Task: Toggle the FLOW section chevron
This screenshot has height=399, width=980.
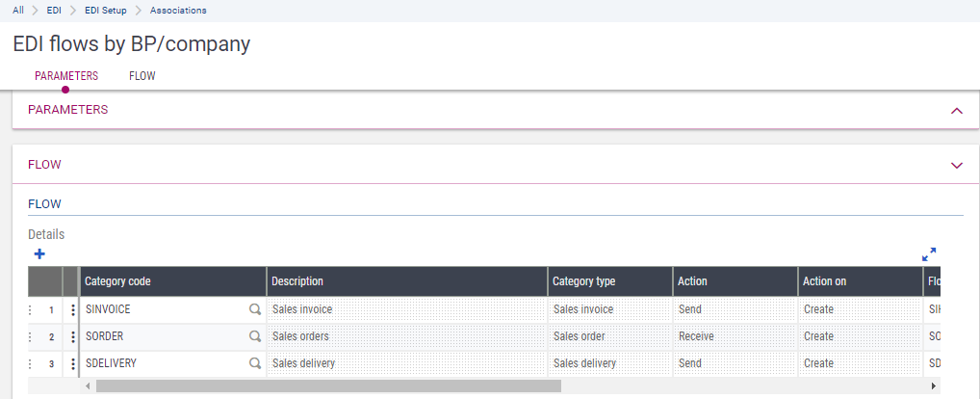Action: [956, 165]
